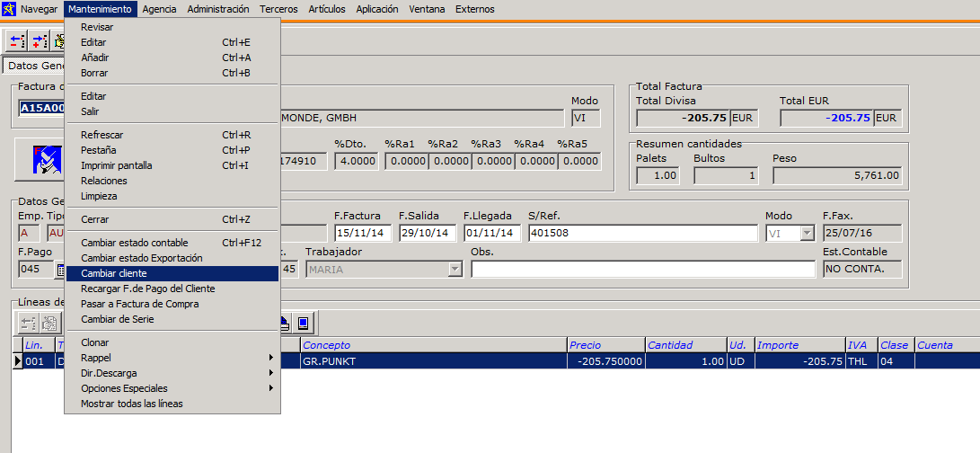Click the blue arrow with red minus toolbar icon
980x453 pixels.
pyautogui.click(x=17, y=41)
